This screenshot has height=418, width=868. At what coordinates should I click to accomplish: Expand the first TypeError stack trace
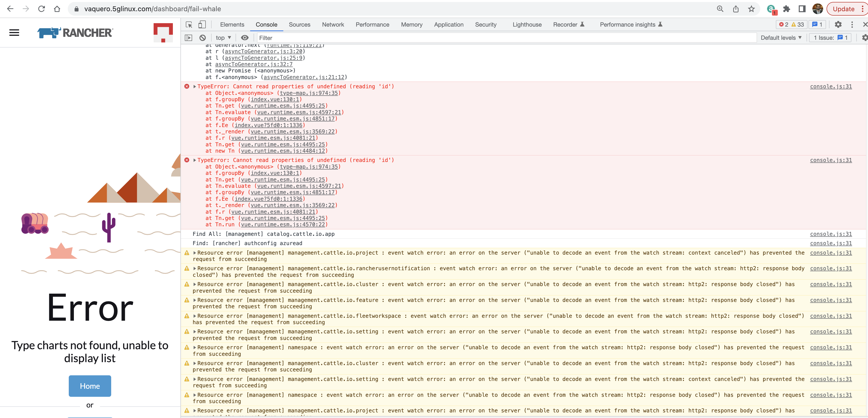[x=194, y=86]
